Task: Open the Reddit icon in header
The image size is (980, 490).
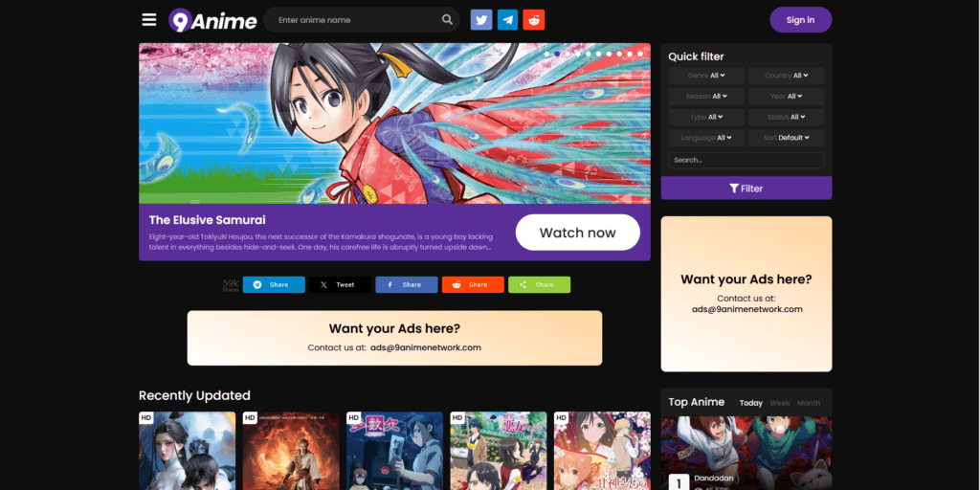Action: coord(534,20)
